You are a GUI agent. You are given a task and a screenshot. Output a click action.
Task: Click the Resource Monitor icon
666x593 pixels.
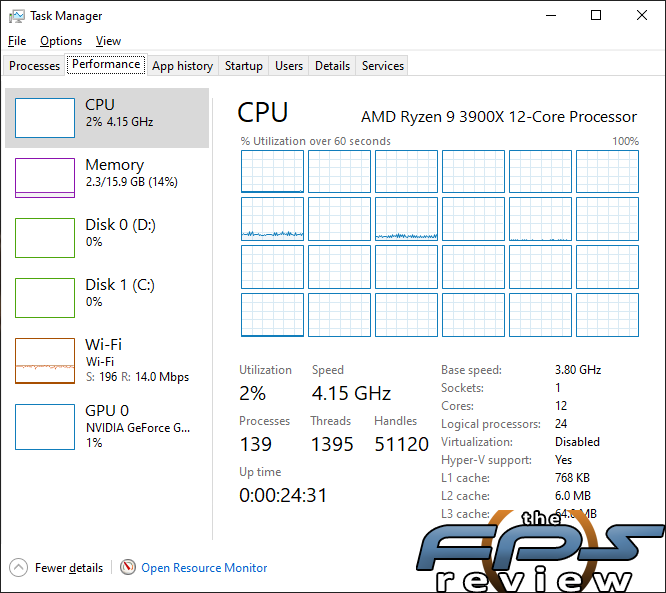[128, 567]
